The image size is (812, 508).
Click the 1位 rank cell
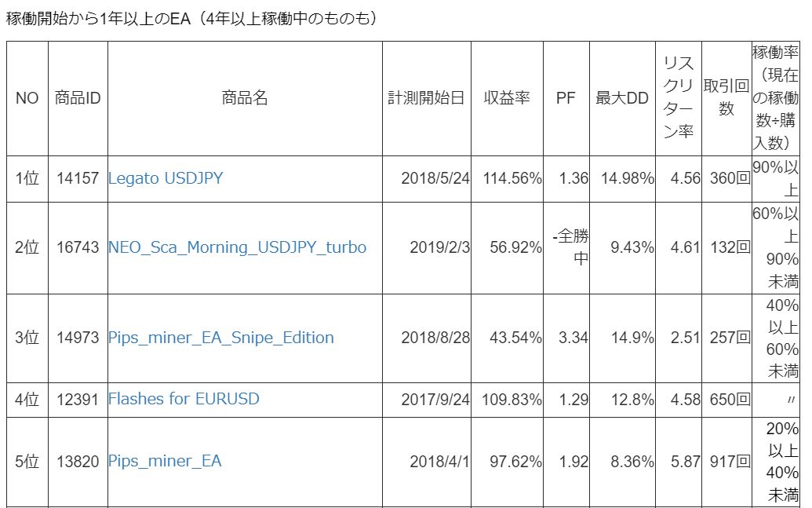coord(27,178)
